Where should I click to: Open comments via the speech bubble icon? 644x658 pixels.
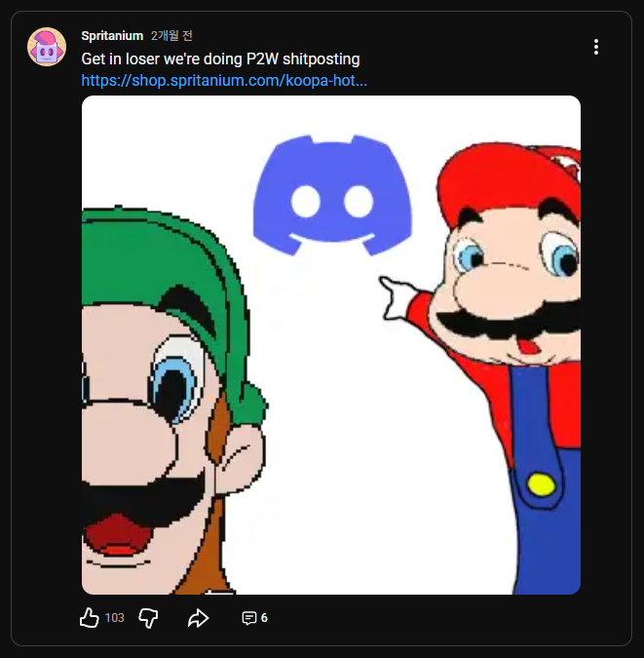[x=248, y=618]
